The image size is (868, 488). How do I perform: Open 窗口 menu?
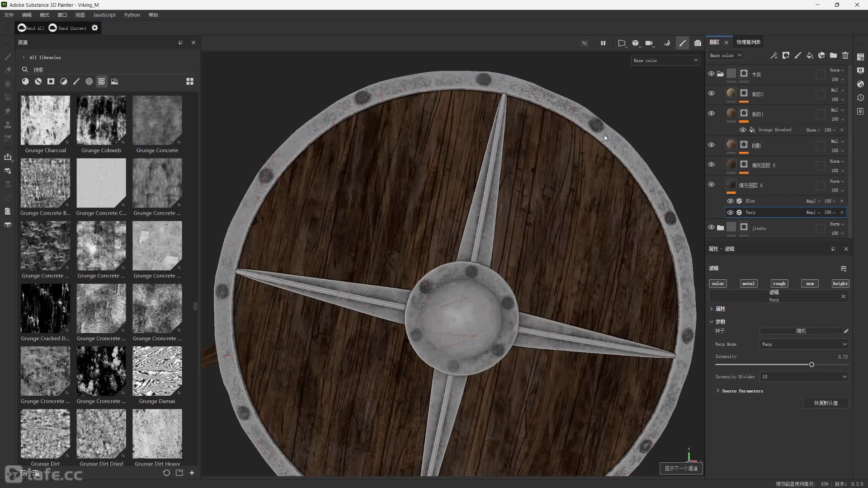[62, 15]
